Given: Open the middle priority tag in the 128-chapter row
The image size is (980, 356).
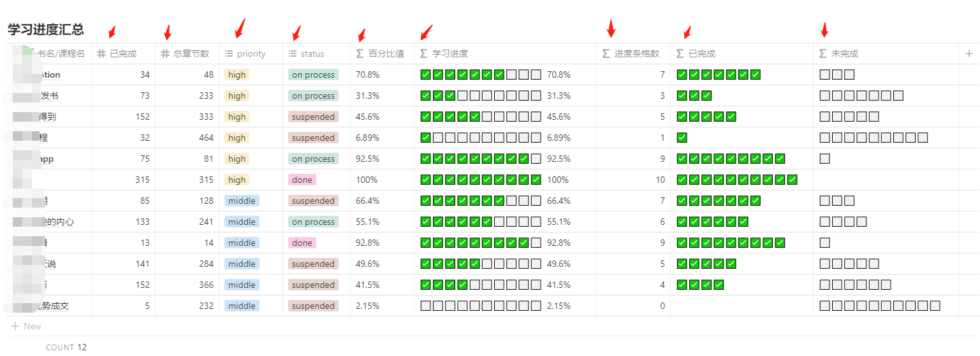Looking at the screenshot, I should (242, 201).
